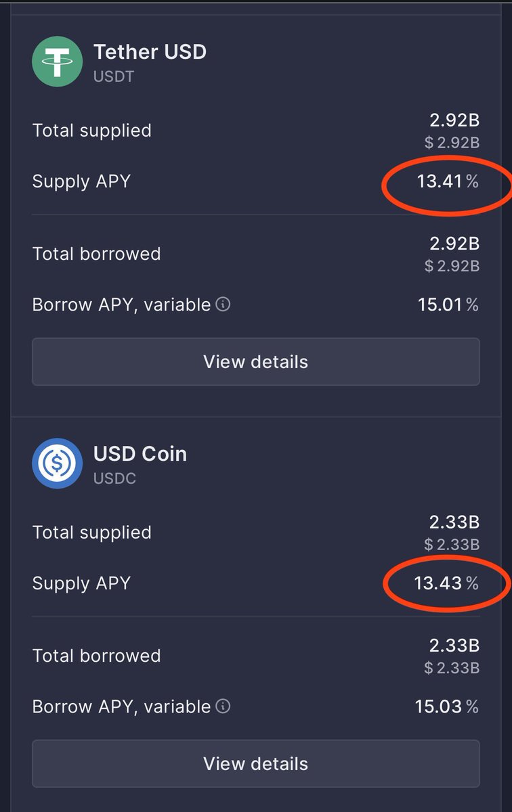Click Tether's Total borrowed 2.92B amount
This screenshot has width=512, height=812.
tap(454, 244)
